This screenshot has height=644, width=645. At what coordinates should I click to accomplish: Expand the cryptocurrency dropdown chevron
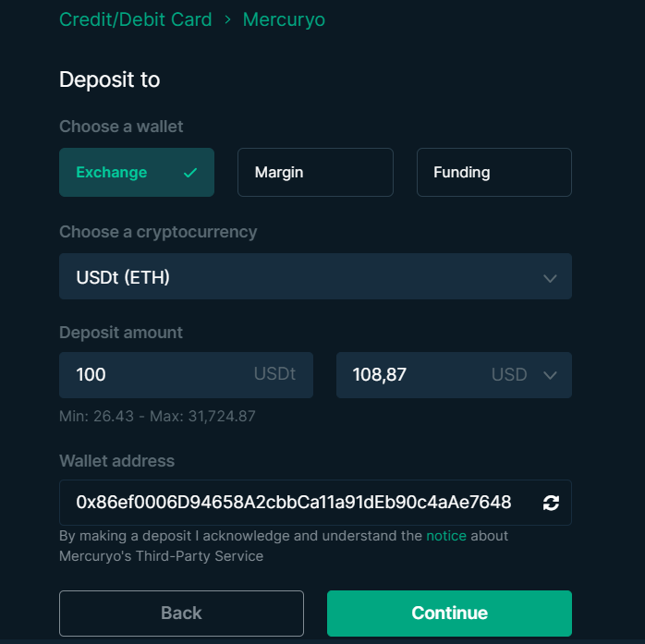coord(550,278)
